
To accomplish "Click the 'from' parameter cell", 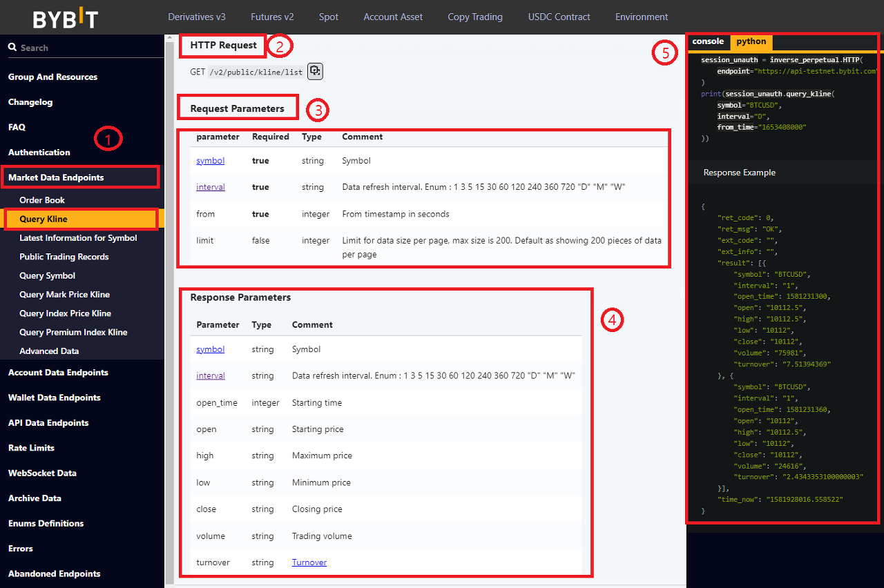I will coord(206,214).
